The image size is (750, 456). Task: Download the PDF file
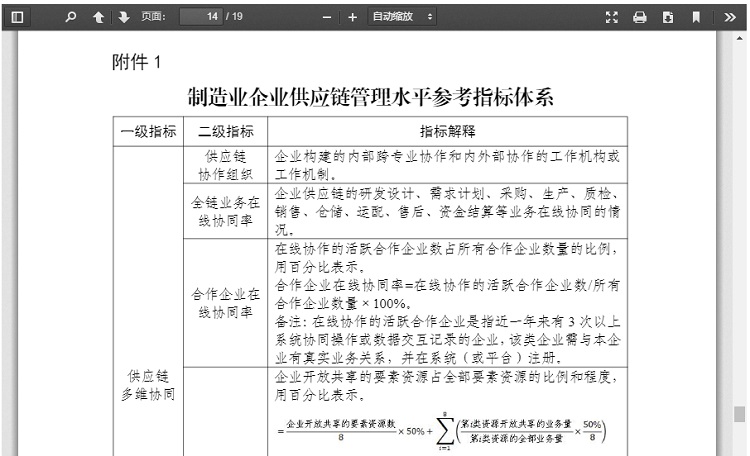pos(668,17)
